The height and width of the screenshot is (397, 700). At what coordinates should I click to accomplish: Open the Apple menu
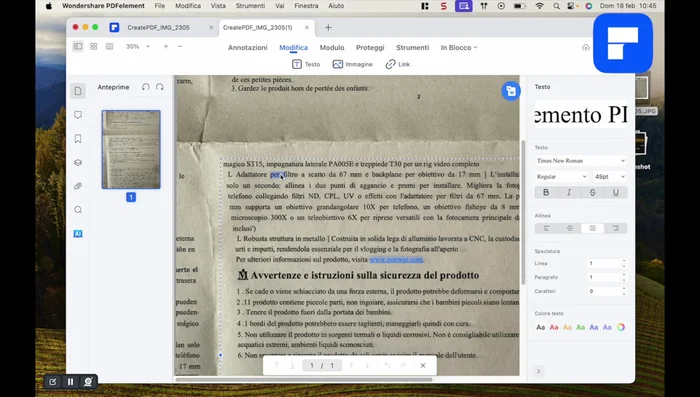[49, 6]
